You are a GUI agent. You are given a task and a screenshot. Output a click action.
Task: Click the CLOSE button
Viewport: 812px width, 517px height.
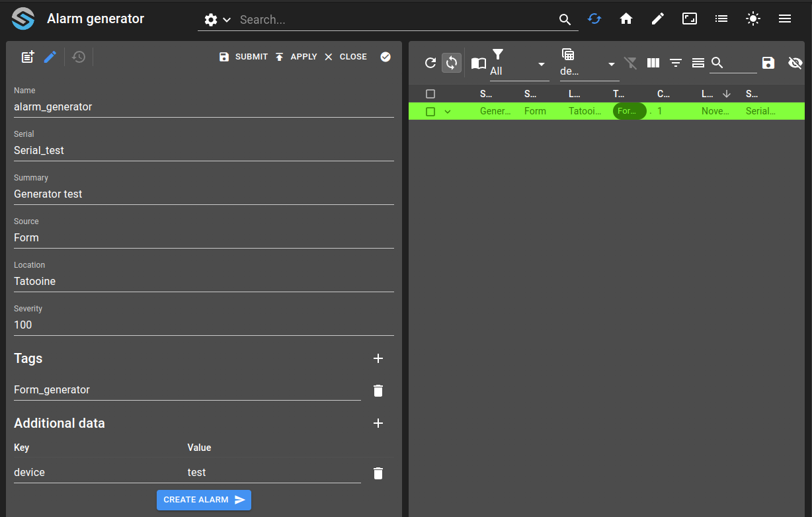(x=345, y=57)
